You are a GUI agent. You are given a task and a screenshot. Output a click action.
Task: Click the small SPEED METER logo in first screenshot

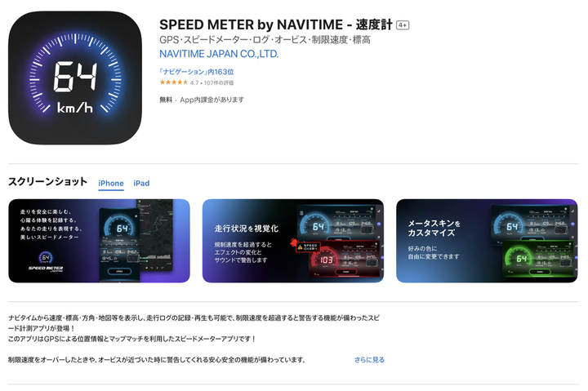(46, 262)
